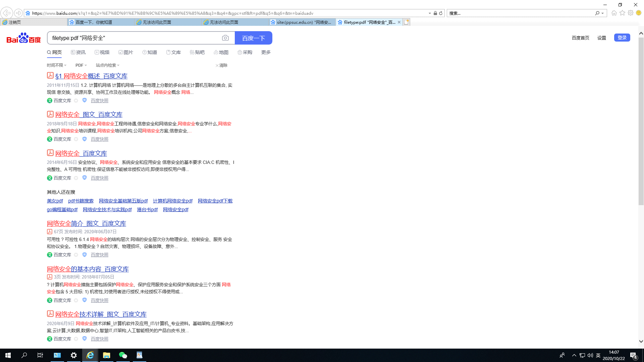The width and height of the screenshot is (644, 362).
Task: Click the camera image-search icon
Action: [225, 38]
